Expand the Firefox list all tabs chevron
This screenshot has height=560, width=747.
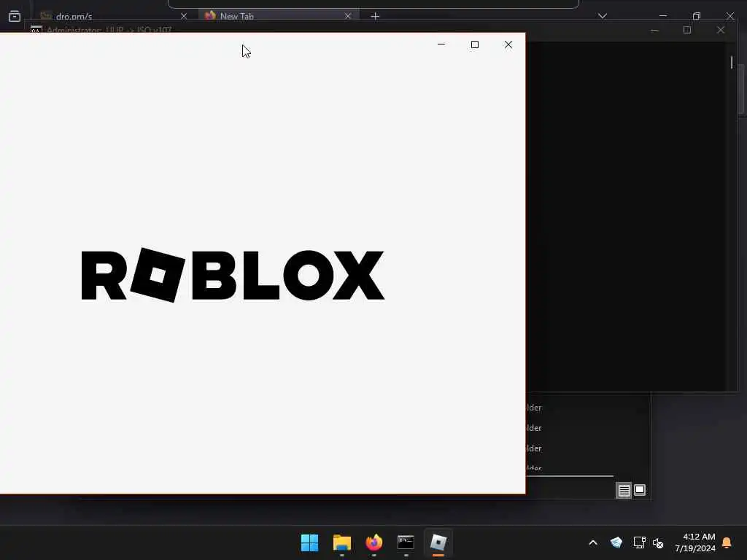[x=602, y=16]
